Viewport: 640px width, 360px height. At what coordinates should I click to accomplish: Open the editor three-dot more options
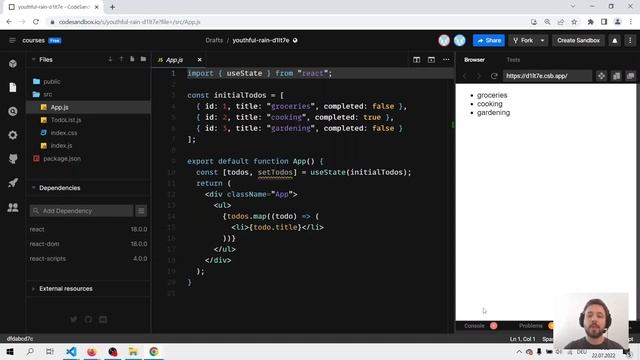point(446,60)
